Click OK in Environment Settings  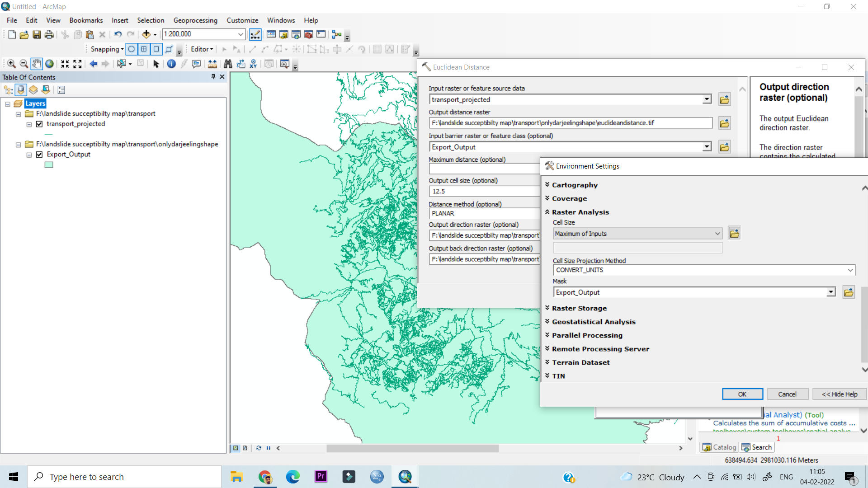pyautogui.click(x=742, y=394)
